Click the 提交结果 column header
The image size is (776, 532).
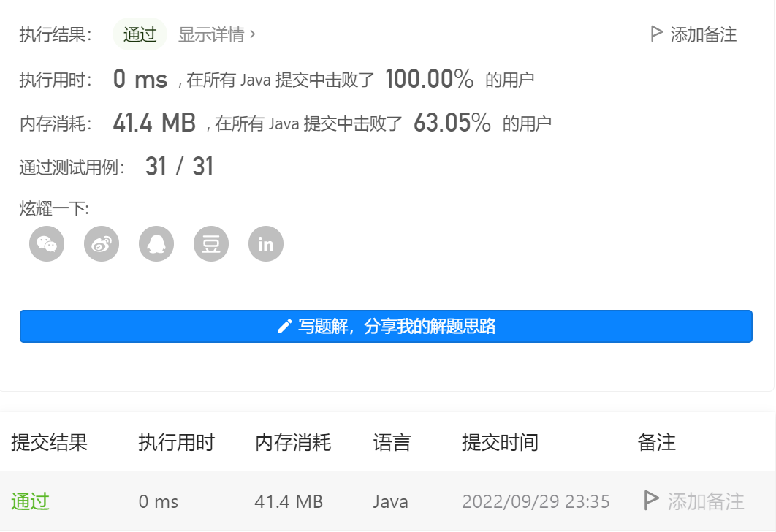pos(47,442)
